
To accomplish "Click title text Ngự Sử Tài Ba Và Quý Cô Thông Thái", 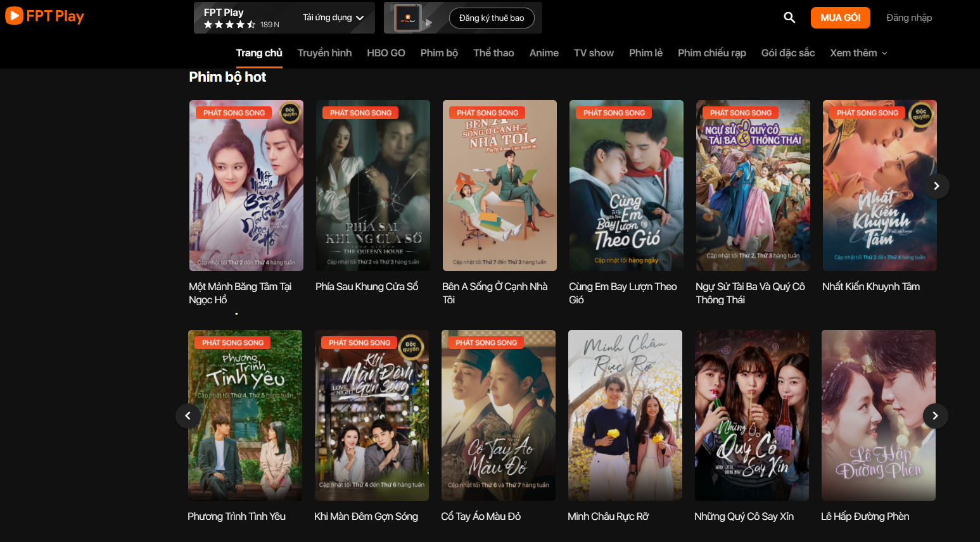I will click(x=750, y=293).
